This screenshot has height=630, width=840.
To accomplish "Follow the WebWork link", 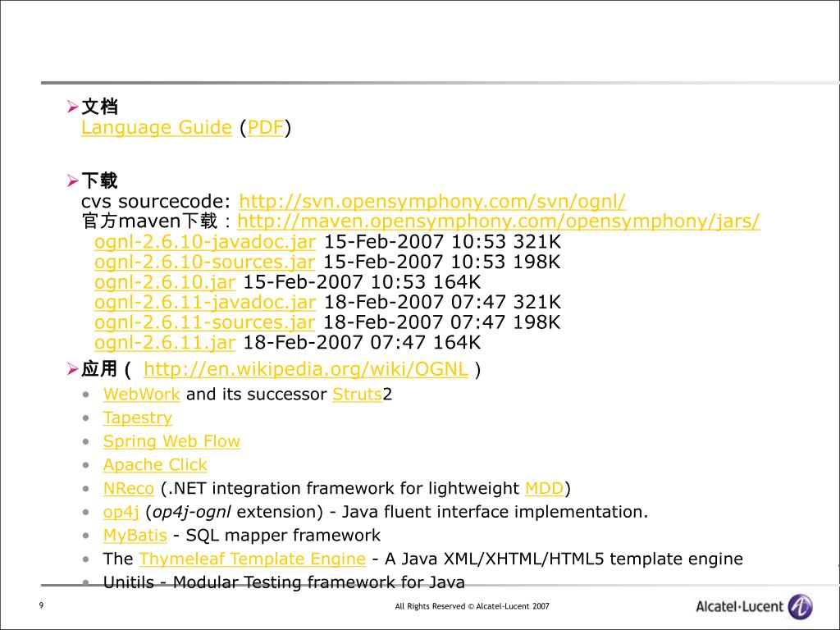I will [141, 395].
